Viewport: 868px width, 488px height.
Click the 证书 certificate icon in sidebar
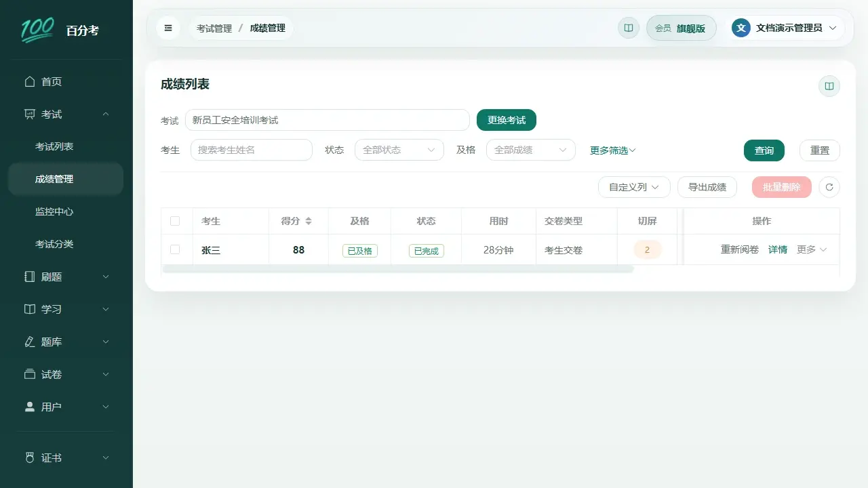29,457
